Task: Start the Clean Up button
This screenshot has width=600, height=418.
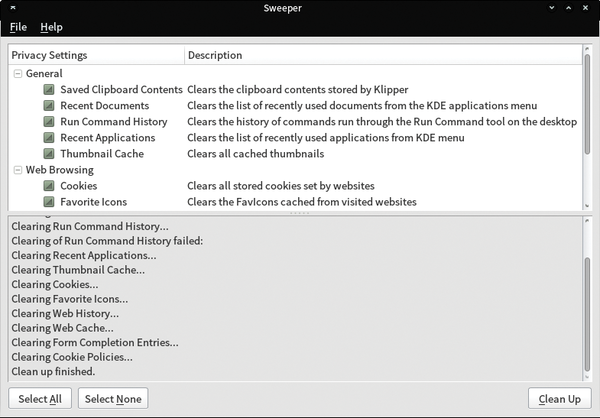Action: 559,398
